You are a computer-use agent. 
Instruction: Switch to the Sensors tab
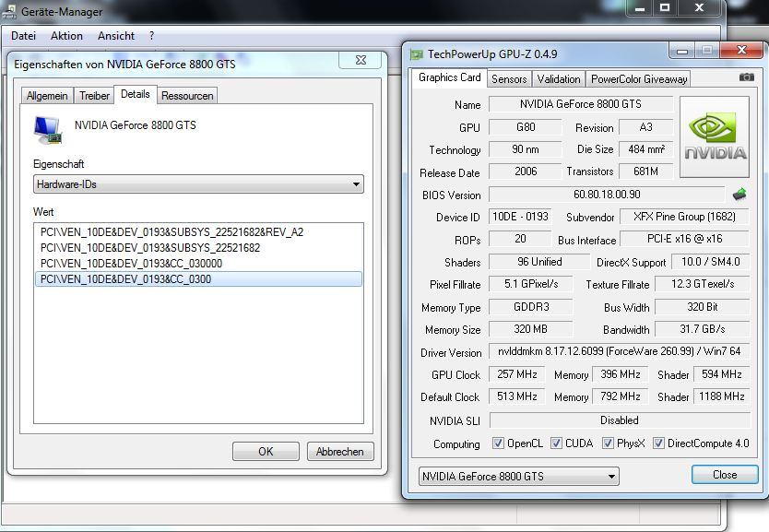click(x=509, y=79)
